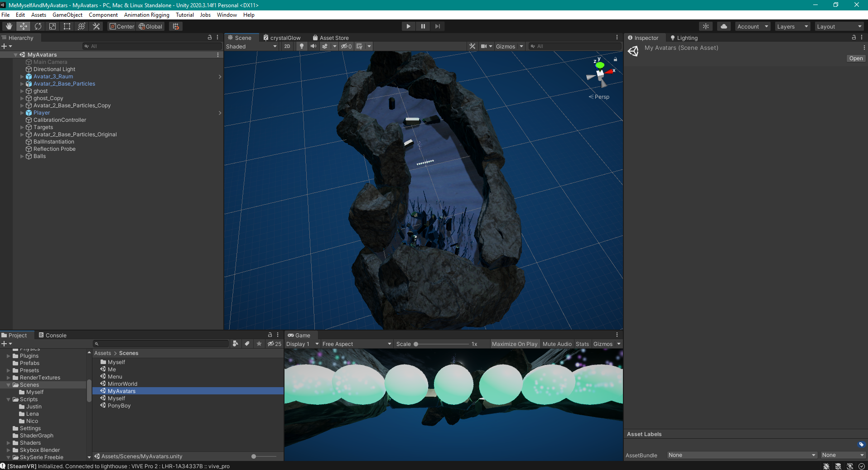Select the MirrorWorld scene asset
868x470 pixels.
pyautogui.click(x=122, y=384)
